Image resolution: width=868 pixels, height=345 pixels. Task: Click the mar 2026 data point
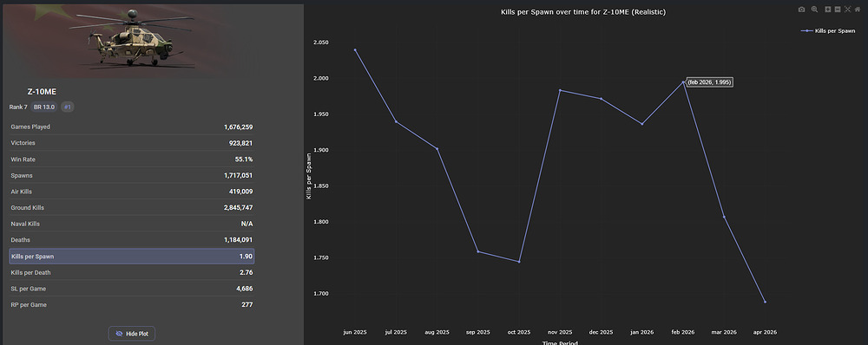point(724,217)
